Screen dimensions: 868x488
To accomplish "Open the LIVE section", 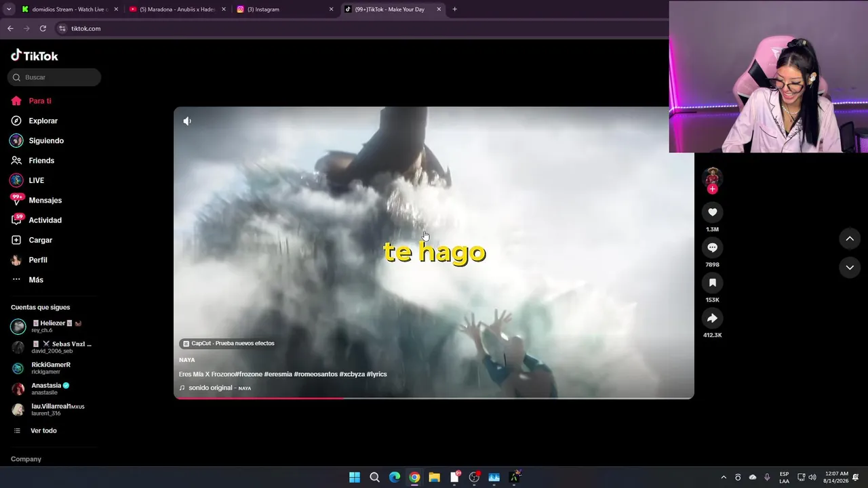I will pos(37,180).
